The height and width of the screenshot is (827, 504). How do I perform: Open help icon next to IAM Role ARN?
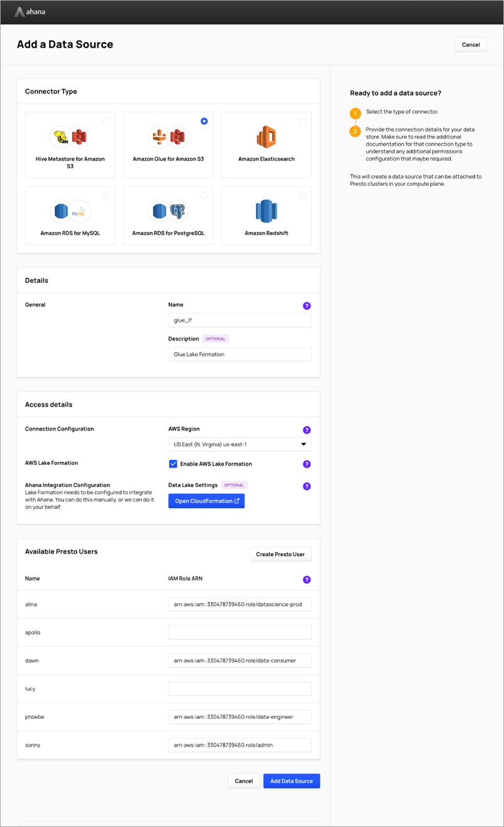(307, 579)
